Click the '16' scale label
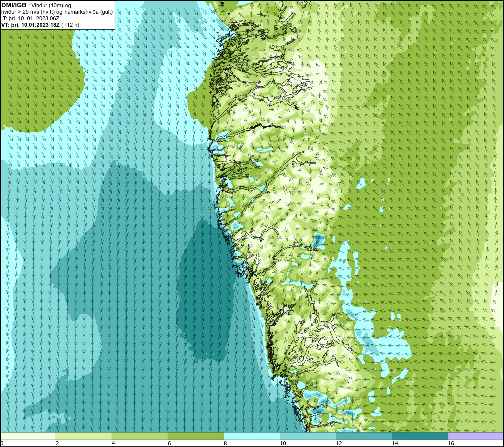The image size is (504, 447). [x=451, y=444]
